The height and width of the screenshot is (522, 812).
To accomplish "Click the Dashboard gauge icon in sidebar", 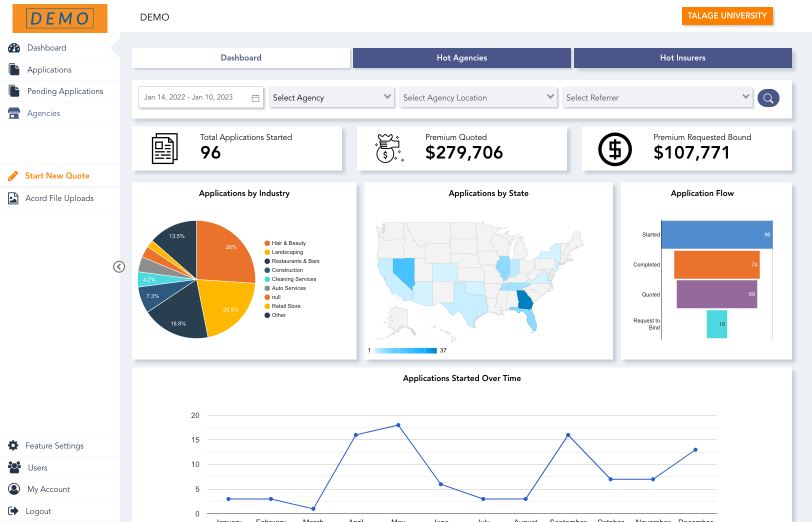I will pos(14,48).
